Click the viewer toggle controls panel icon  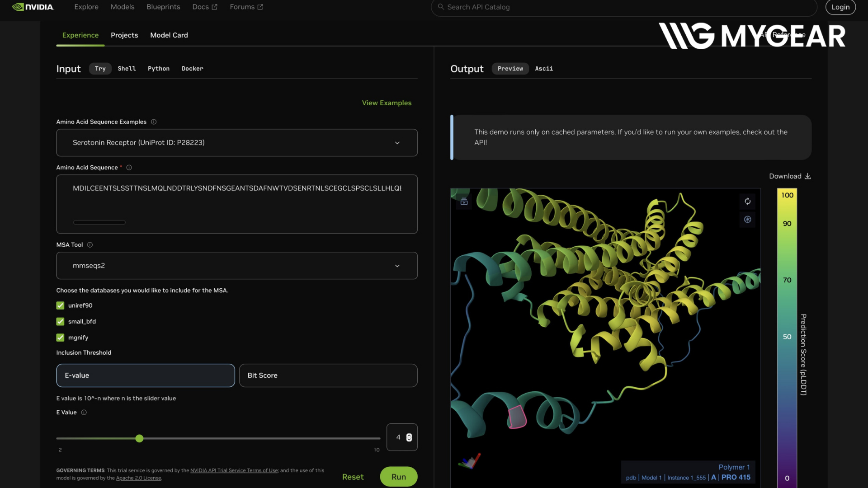pos(464,202)
